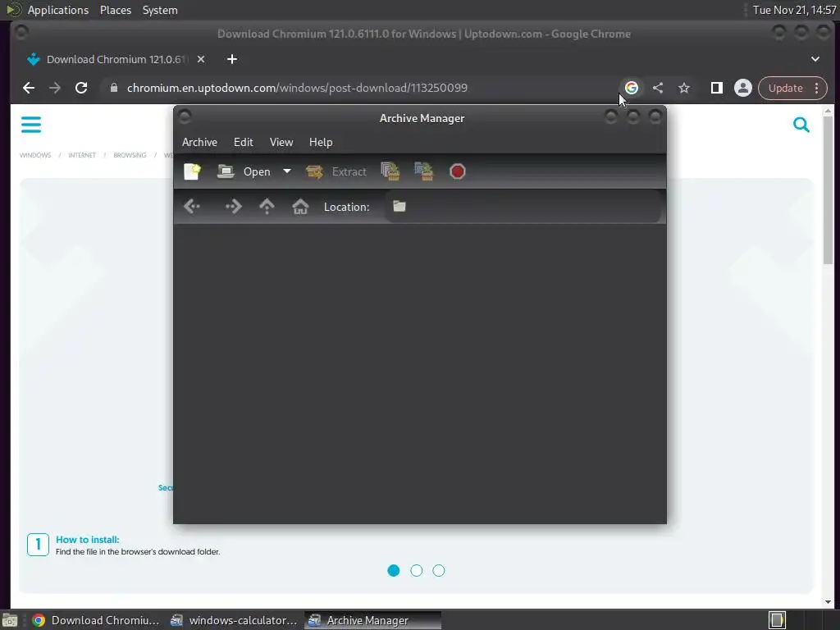
Task: Click the red Stop operation icon
Action: 458,171
